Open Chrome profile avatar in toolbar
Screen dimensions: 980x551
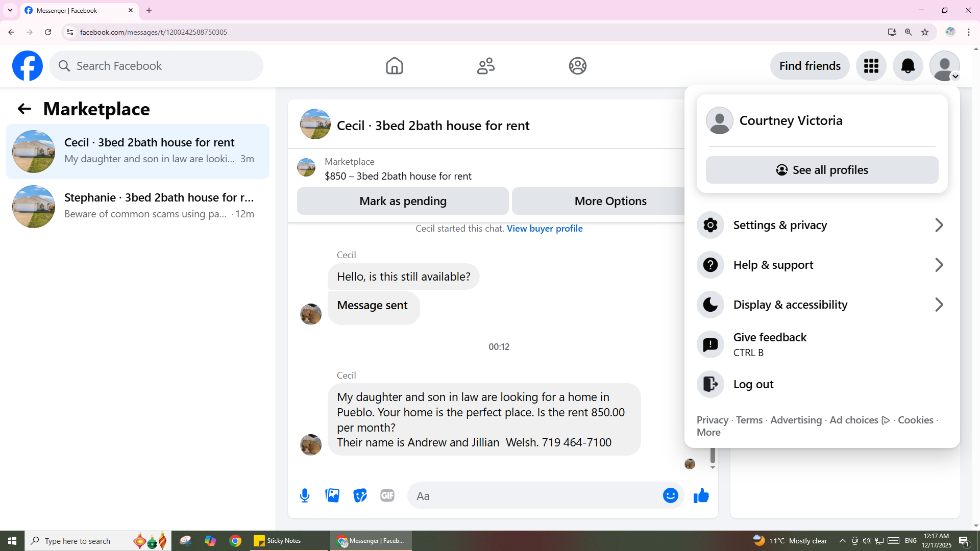tap(950, 32)
